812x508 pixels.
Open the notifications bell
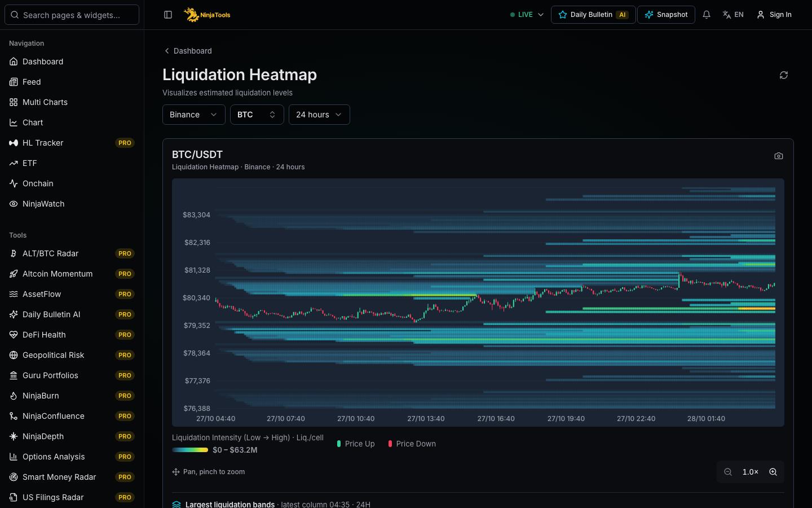point(707,15)
